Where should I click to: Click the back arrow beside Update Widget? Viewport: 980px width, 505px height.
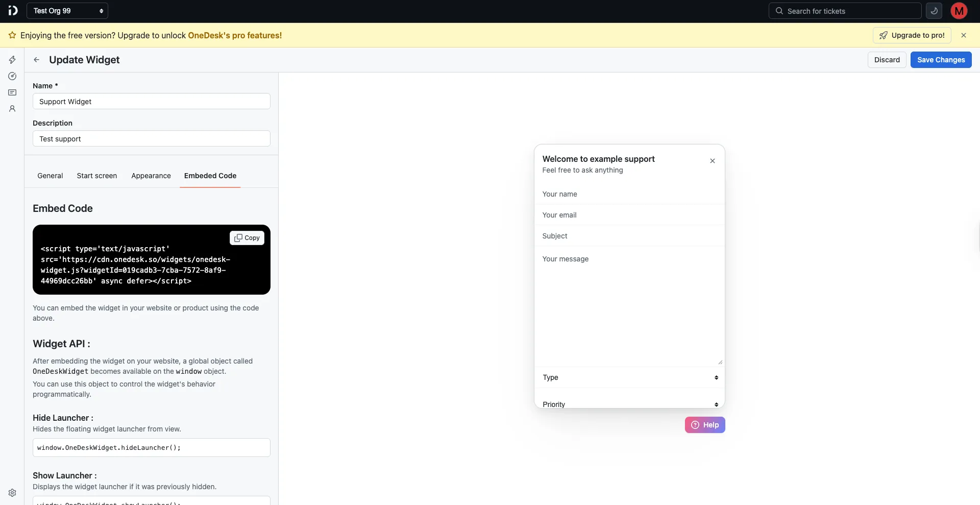tap(36, 60)
